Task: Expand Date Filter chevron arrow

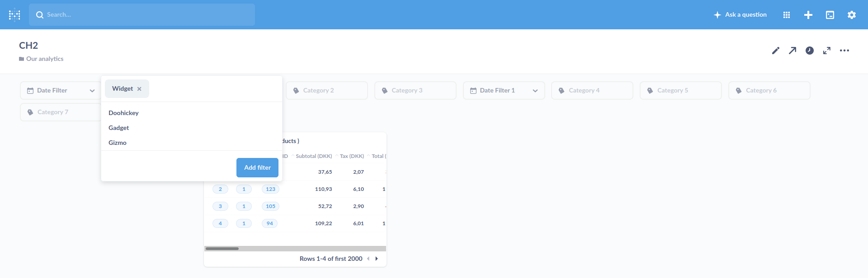Action: 92,91
